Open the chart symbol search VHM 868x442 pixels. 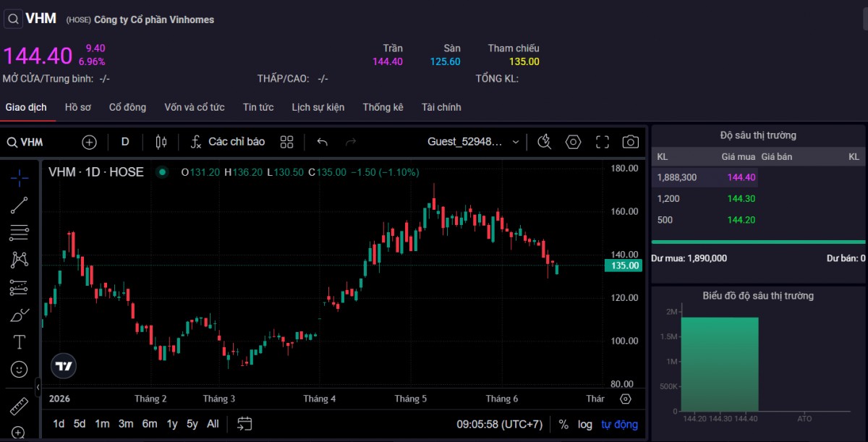(x=25, y=143)
